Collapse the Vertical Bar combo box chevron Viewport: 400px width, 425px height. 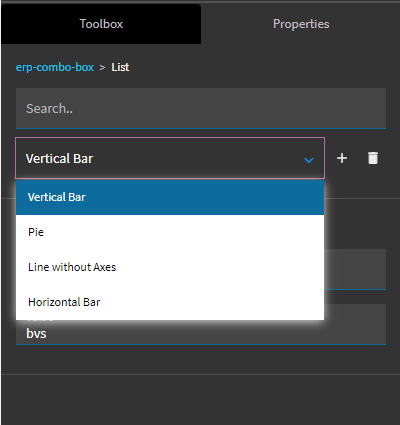(309, 160)
